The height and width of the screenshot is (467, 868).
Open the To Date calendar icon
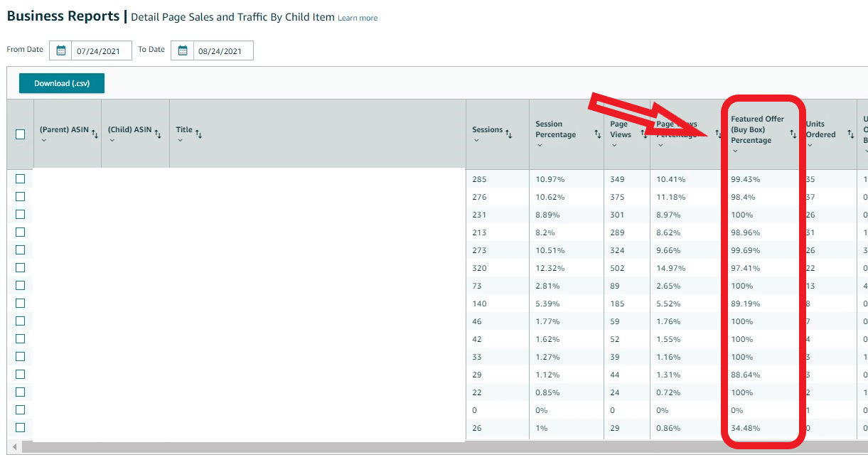coord(183,50)
